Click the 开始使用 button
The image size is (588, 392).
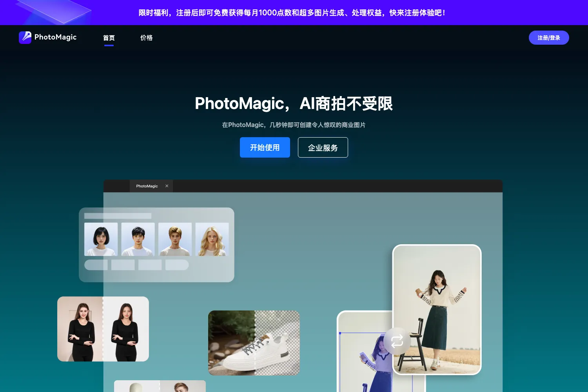click(x=265, y=147)
